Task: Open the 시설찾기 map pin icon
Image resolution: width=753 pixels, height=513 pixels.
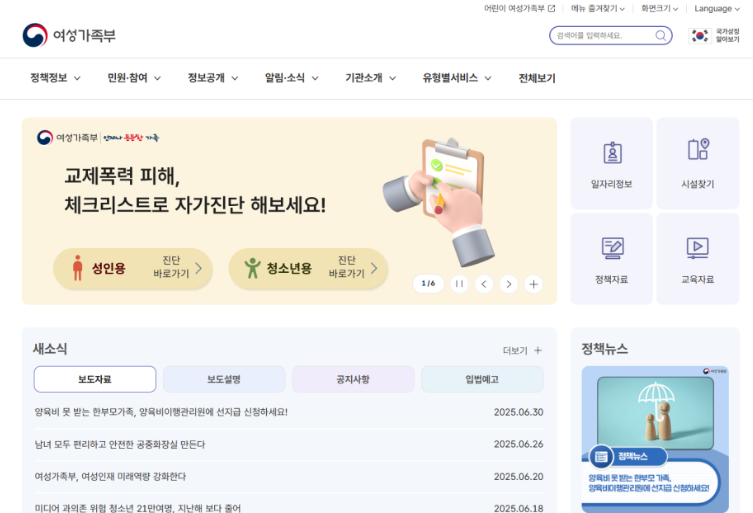Action: point(698,149)
